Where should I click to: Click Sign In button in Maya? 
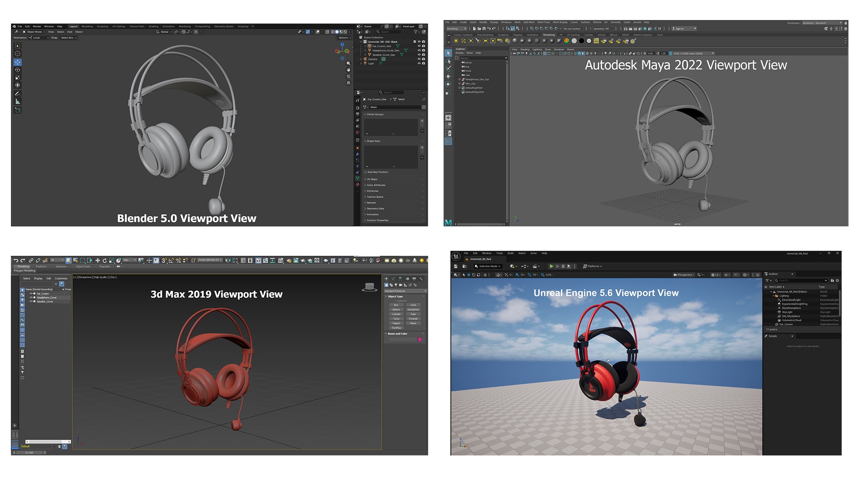click(684, 28)
